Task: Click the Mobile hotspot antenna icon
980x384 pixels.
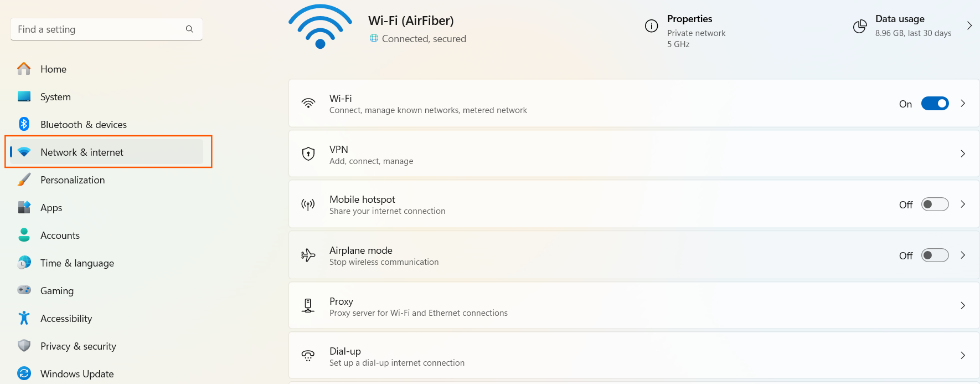Action: 308,204
